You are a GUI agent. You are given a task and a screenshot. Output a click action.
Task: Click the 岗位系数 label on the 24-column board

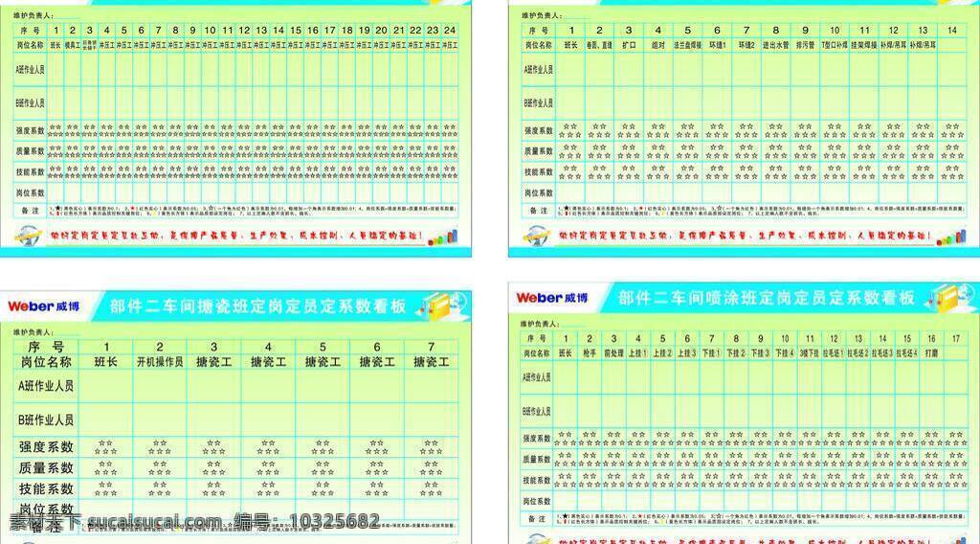(x=30, y=193)
